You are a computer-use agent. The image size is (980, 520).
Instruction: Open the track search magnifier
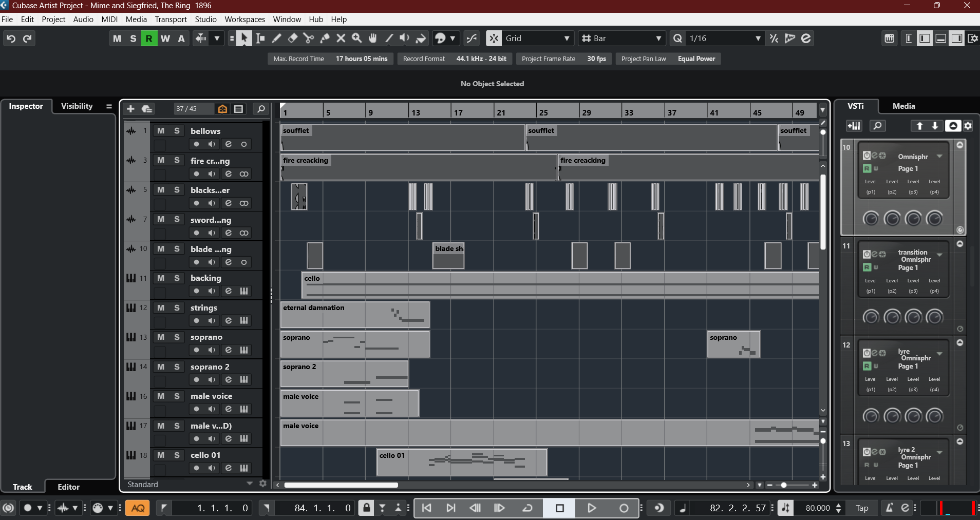(261, 109)
